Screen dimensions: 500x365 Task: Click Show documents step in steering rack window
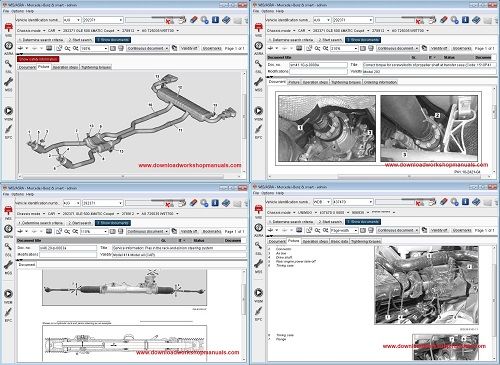click(x=113, y=223)
